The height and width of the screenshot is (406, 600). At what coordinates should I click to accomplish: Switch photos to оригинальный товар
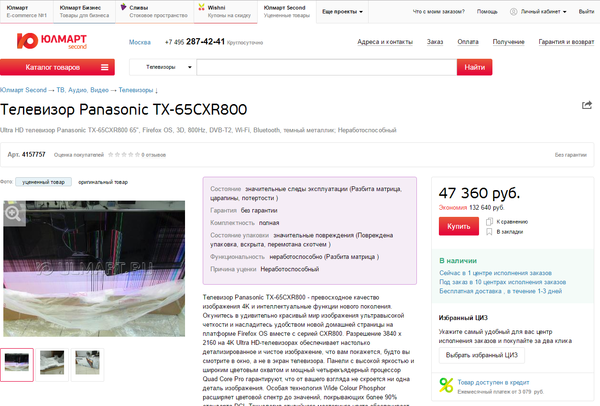[103, 182]
